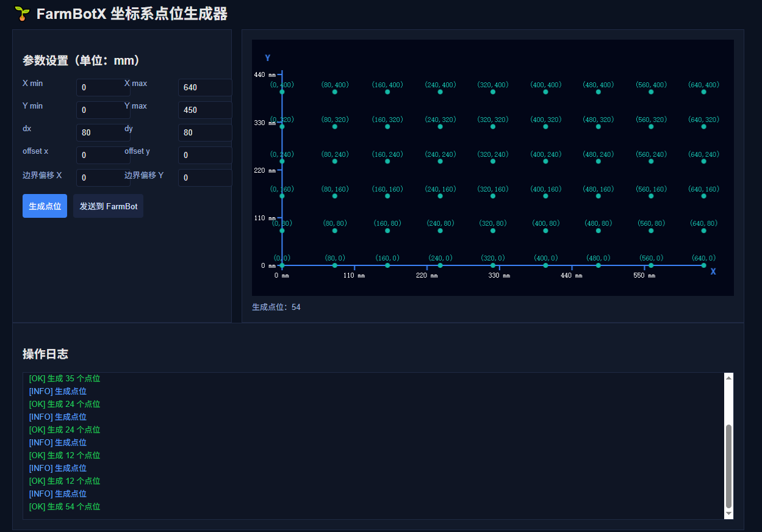
Task: Click the X min input field
Action: (102, 87)
